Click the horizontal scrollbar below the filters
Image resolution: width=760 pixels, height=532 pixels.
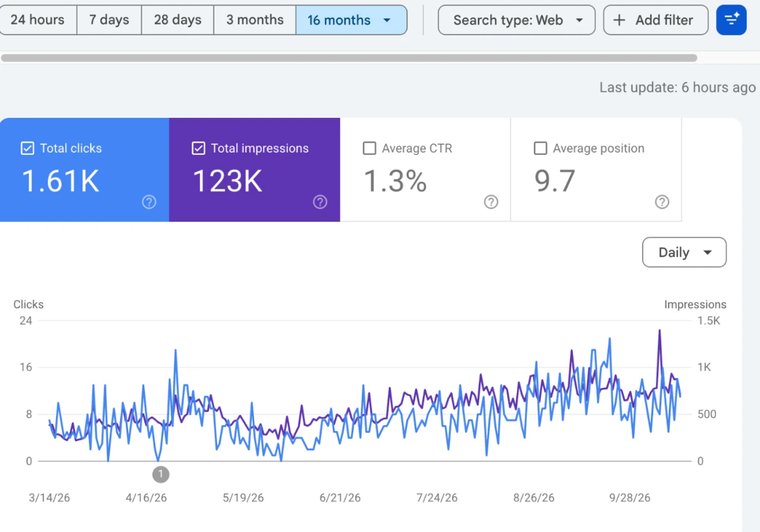click(349, 58)
